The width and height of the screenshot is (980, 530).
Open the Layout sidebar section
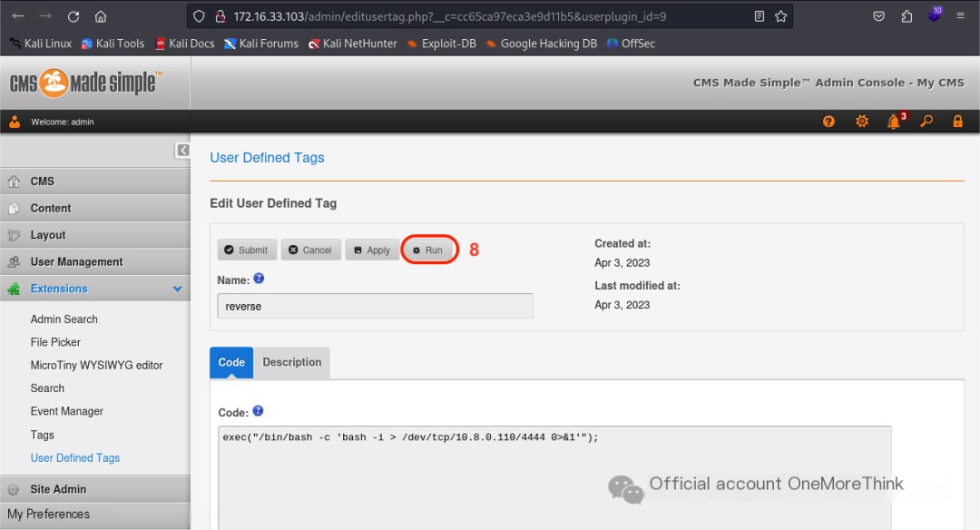pyautogui.click(x=95, y=235)
